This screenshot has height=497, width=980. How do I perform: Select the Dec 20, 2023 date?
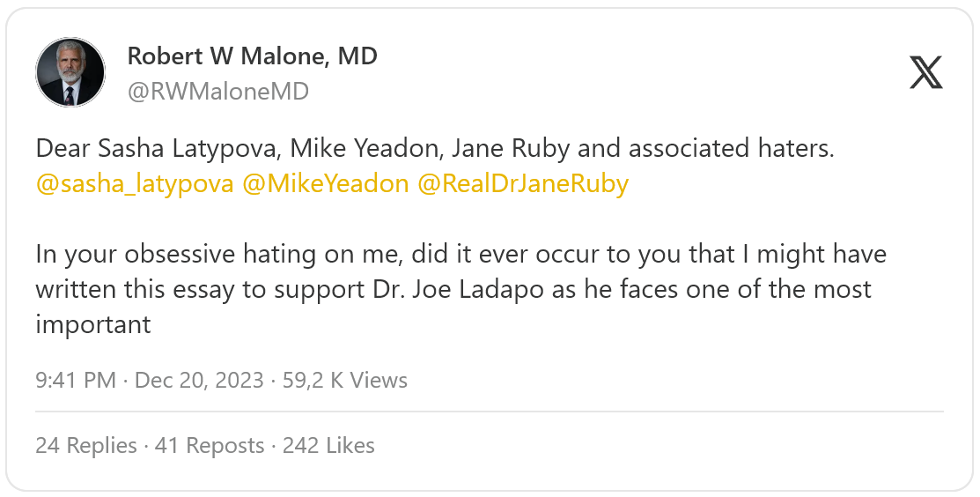point(199,381)
